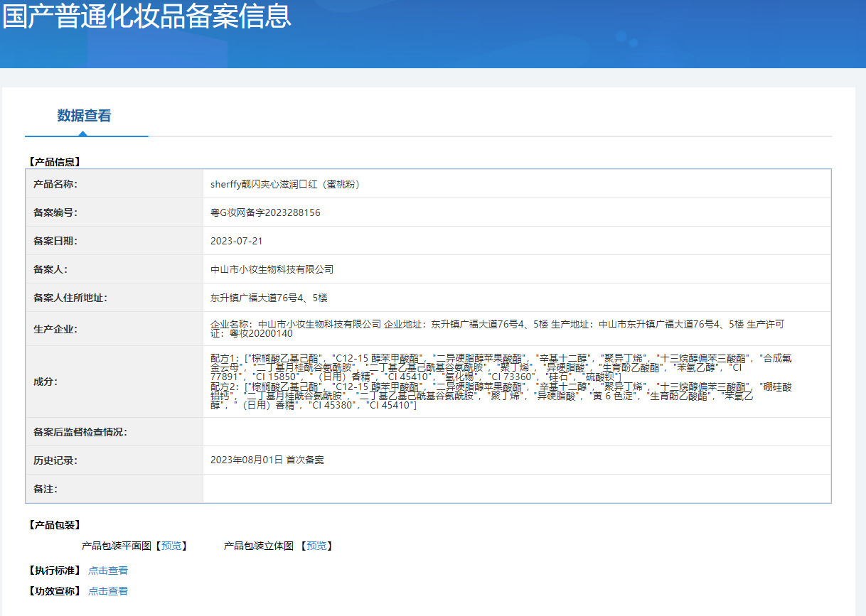This screenshot has height=616, width=866.
Task: Open 预览 for 产品包装立体图
Action: (x=316, y=546)
